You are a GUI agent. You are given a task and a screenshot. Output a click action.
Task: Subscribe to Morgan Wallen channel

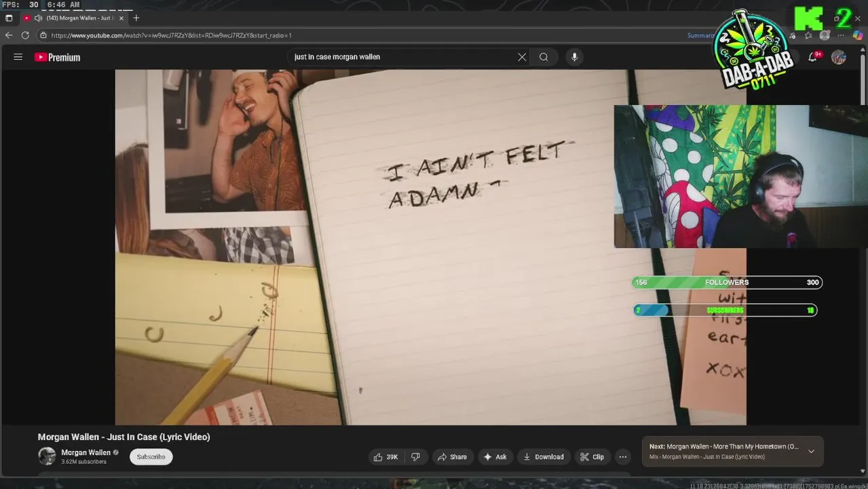[x=151, y=457]
